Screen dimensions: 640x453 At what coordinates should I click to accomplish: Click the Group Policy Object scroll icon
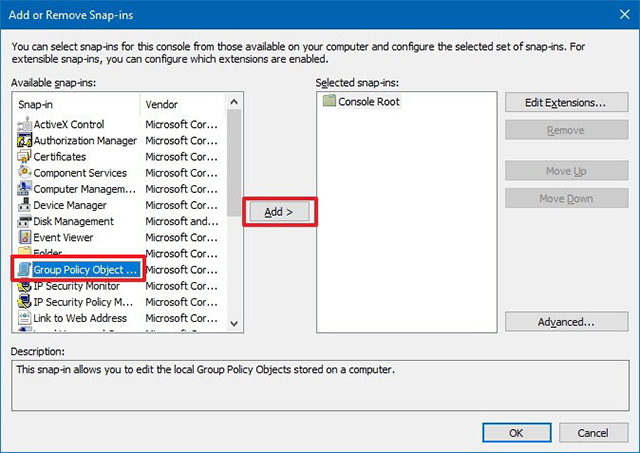point(24,269)
